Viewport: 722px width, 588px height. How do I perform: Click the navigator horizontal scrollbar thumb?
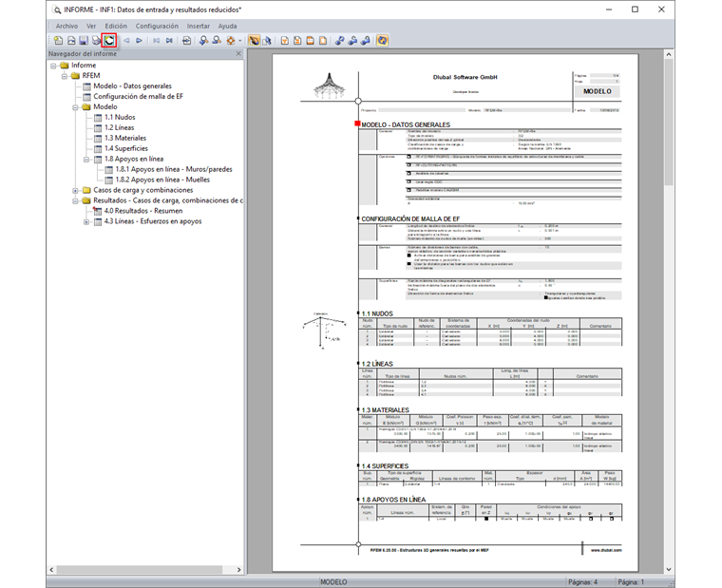[139, 570]
